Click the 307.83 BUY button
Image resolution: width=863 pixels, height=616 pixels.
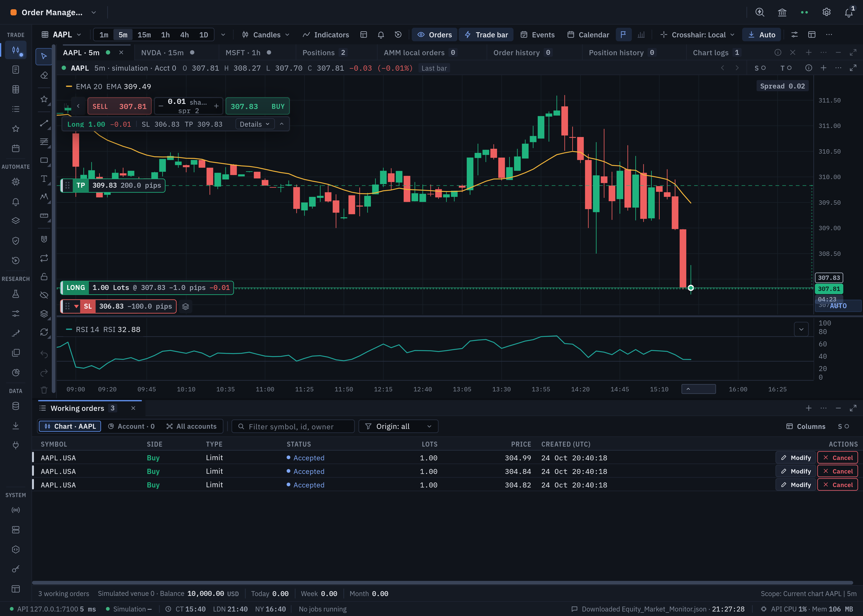click(x=257, y=106)
